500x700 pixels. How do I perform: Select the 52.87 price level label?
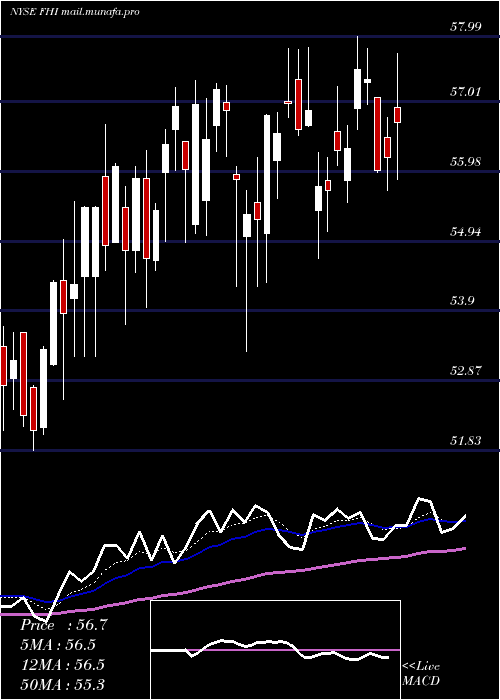pyautogui.click(x=465, y=371)
